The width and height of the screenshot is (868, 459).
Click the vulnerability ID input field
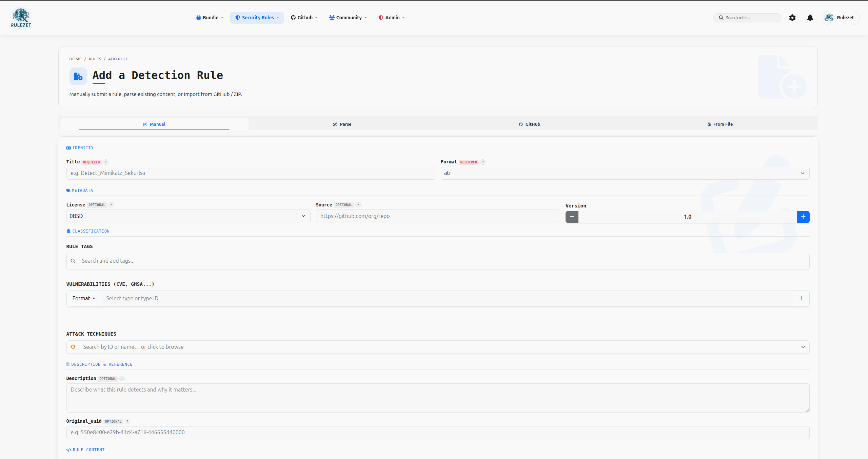[448, 298]
